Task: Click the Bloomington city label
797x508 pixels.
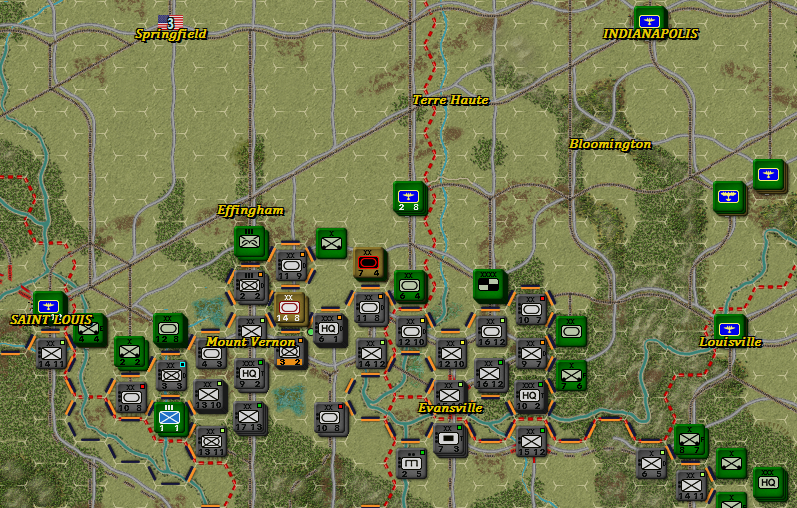Action: (610, 144)
